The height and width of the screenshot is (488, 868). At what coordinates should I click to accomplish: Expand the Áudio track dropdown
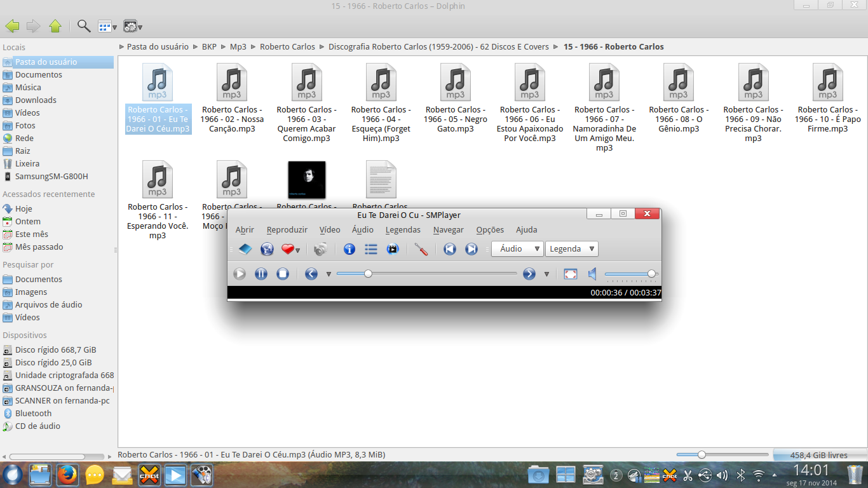(518, 249)
